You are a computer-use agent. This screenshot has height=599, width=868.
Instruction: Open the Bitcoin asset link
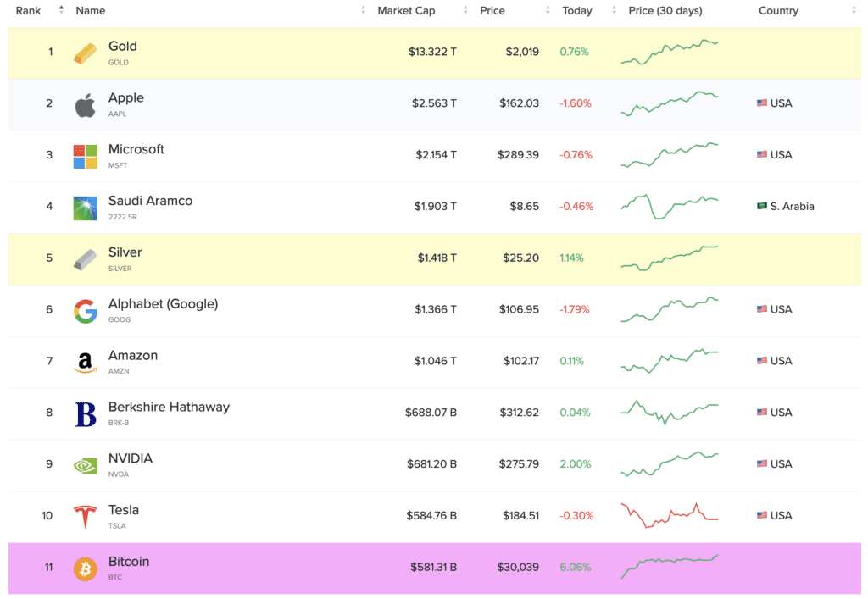[129, 561]
